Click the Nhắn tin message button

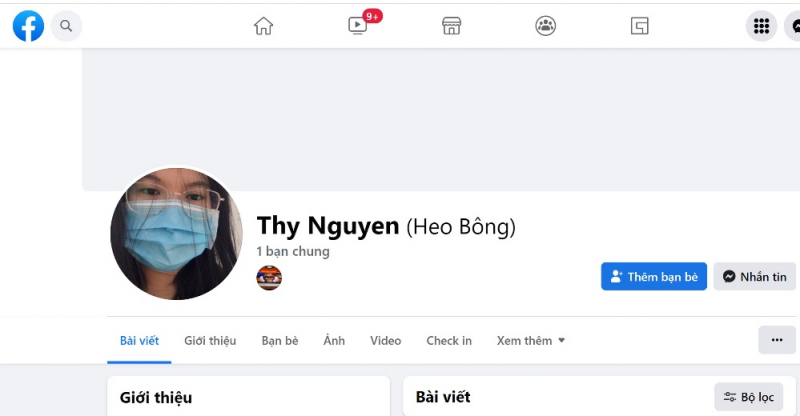pos(755,277)
